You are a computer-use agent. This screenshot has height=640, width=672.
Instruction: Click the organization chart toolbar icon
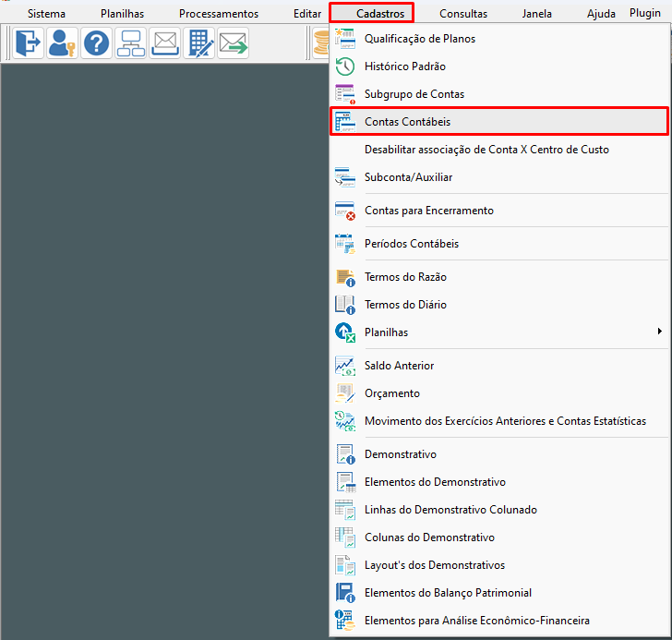click(x=131, y=42)
